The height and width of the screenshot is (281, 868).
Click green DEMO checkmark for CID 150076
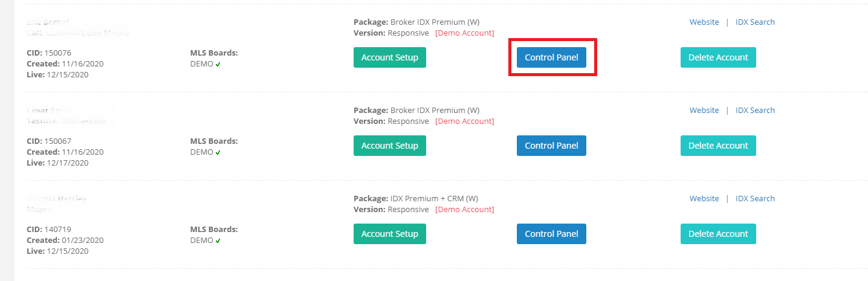(x=218, y=65)
